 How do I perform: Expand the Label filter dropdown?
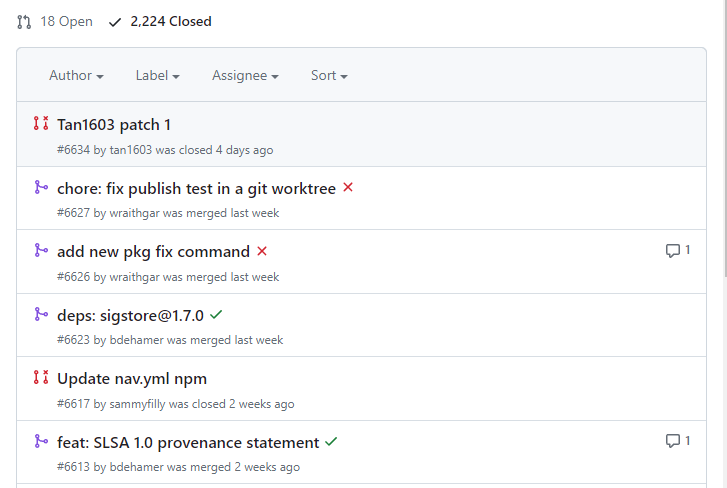158,75
